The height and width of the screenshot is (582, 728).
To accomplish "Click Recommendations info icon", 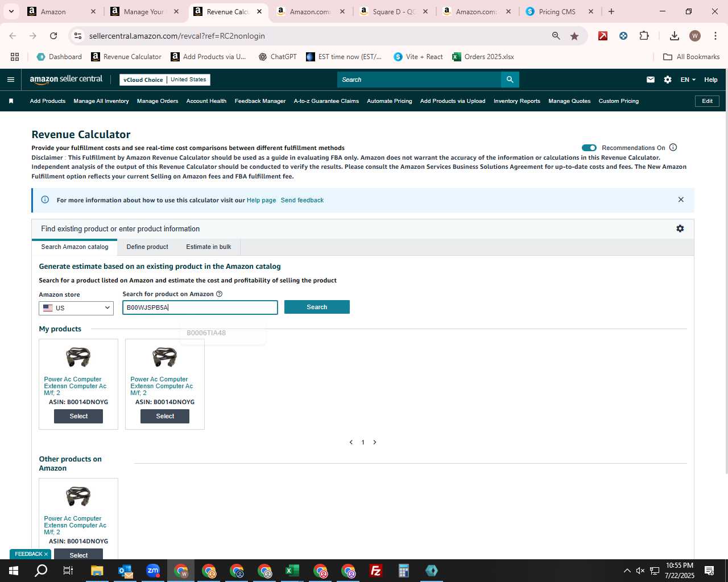I will (x=673, y=148).
